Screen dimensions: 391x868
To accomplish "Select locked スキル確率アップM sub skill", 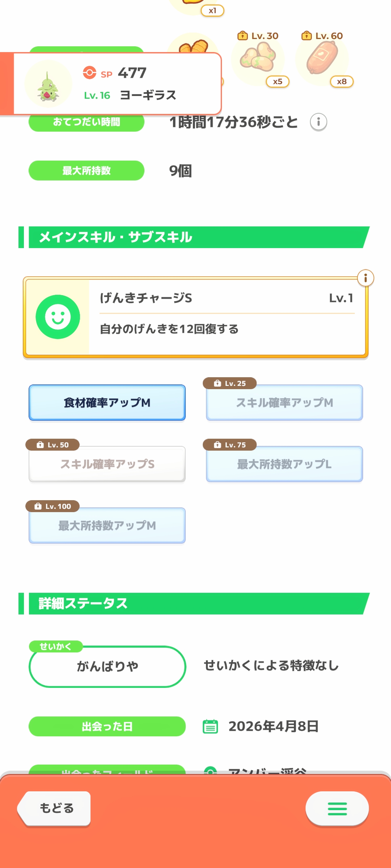I will (285, 403).
